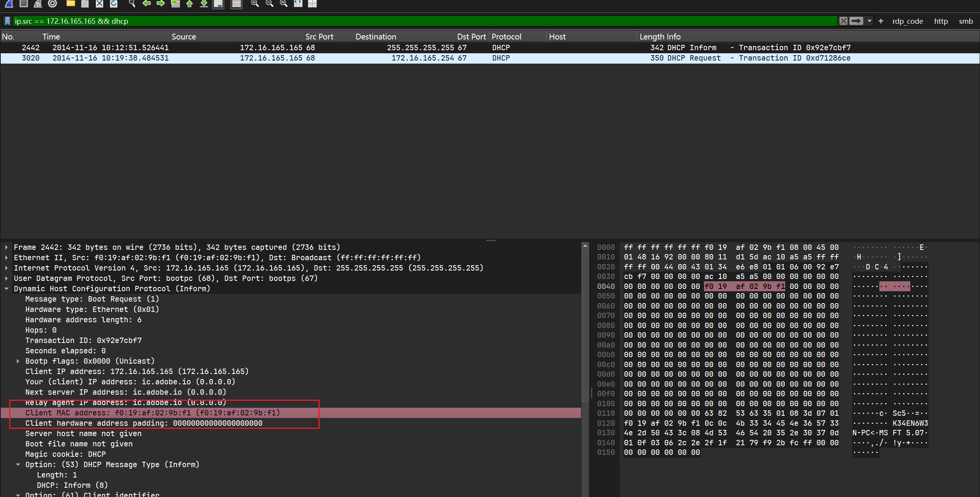
Task: Open the display filter bookmark menu
Action: click(7, 21)
